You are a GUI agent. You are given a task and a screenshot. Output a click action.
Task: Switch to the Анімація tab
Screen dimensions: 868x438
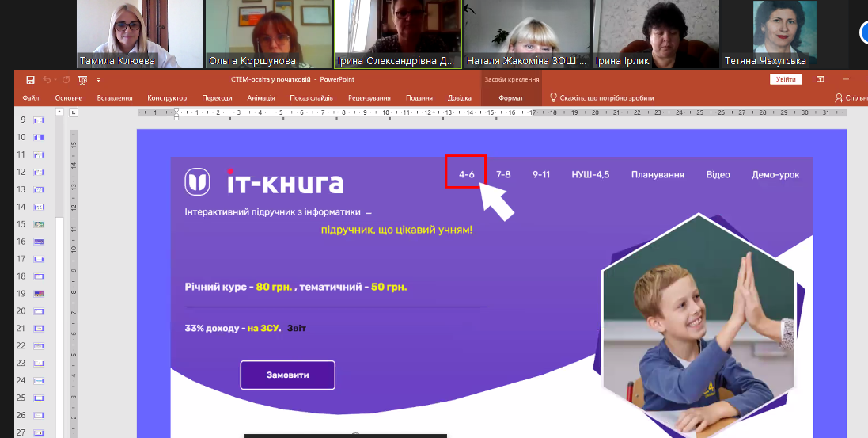pyautogui.click(x=261, y=98)
